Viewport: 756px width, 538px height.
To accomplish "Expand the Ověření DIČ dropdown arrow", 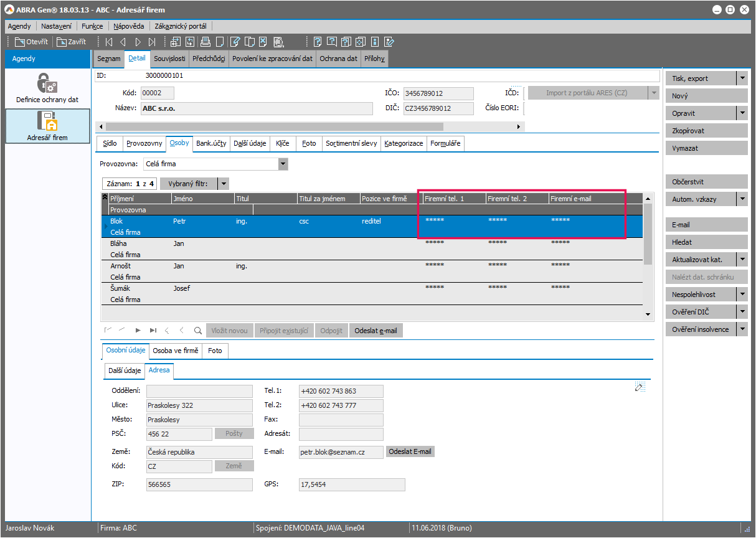I will click(742, 312).
